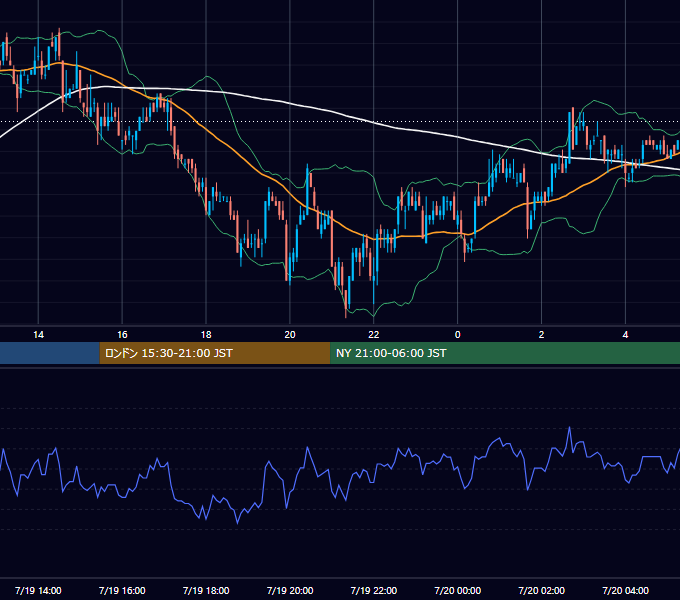Click the upper time axis label 16
Screen dimensions: 680x600
pos(122,335)
